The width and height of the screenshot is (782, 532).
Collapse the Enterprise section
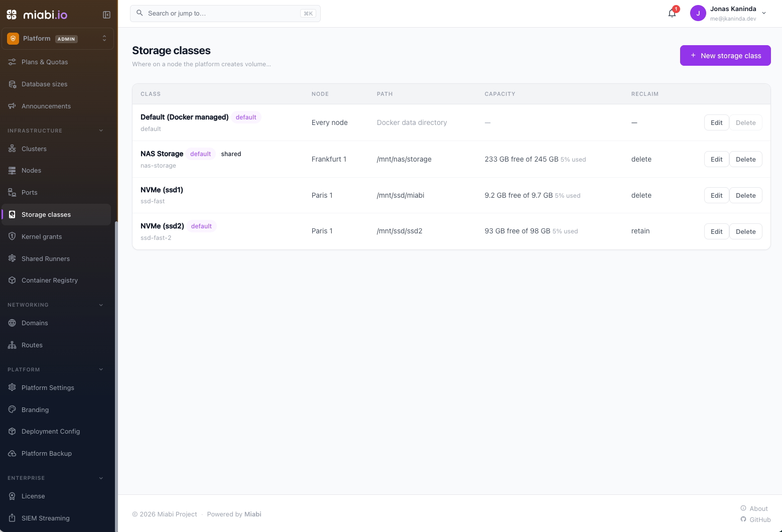(x=101, y=478)
